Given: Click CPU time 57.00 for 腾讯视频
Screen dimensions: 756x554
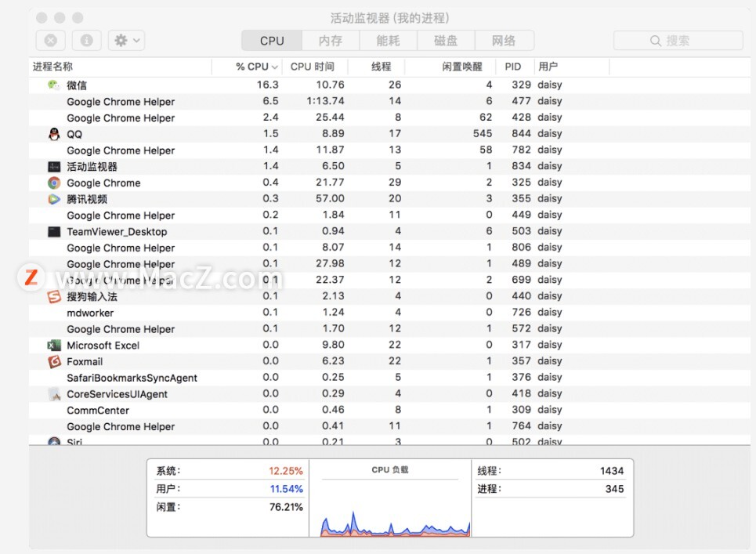Looking at the screenshot, I should click(331, 199).
